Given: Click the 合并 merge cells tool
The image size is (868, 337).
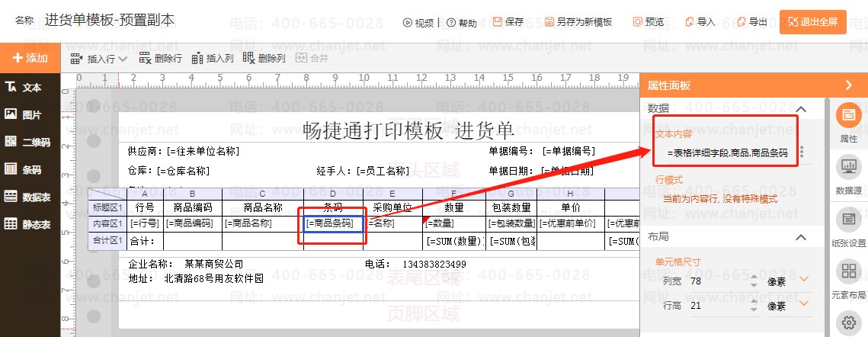Looking at the screenshot, I should (x=312, y=58).
